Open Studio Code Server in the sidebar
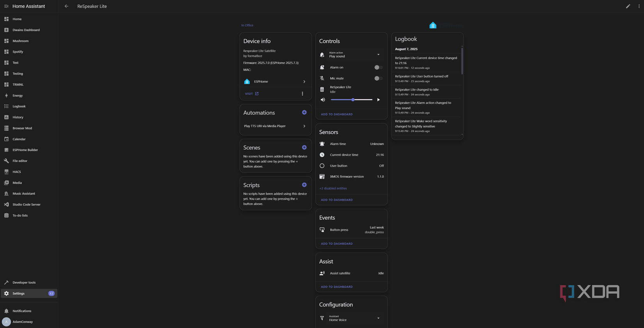The height and width of the screenshot is (328, 644). 29,204
